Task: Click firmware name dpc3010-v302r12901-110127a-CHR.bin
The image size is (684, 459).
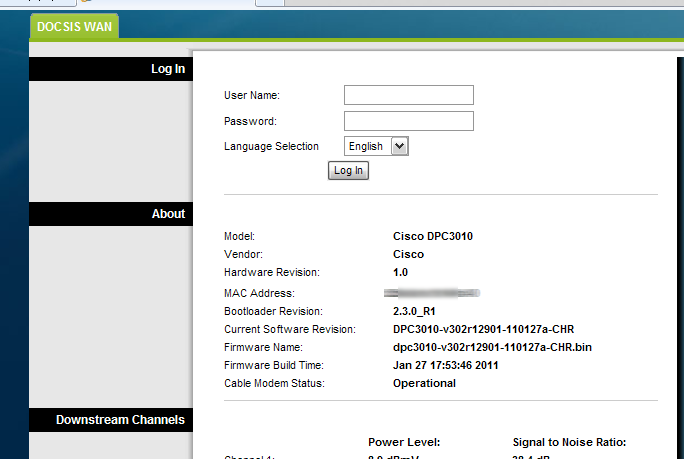Action: [492, 347]
